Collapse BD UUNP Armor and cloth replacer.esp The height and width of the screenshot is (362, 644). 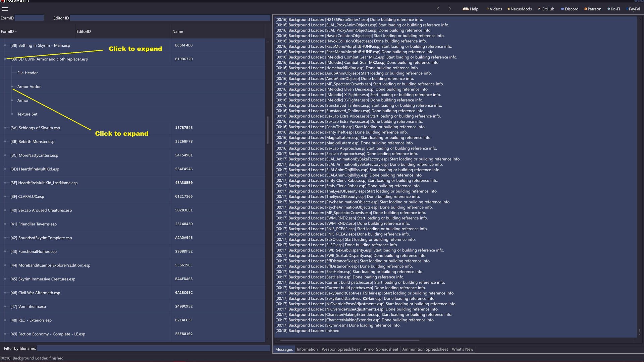click(x=5, y=59)
